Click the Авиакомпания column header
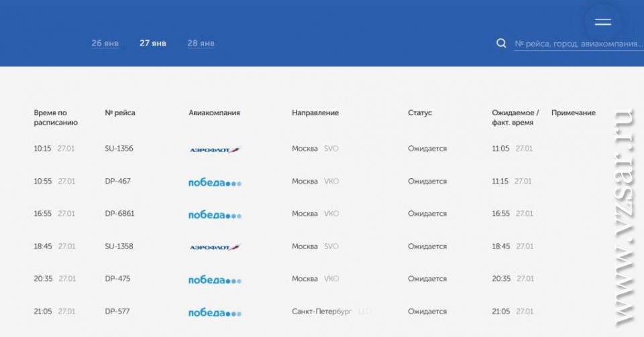The height and width of the screenshot is (337, 644). (x=214, y=113)
